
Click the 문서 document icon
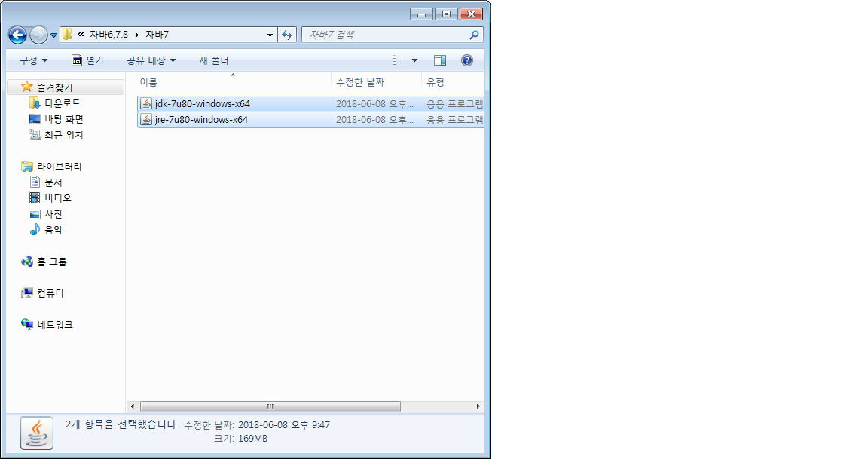pos(35,182)
